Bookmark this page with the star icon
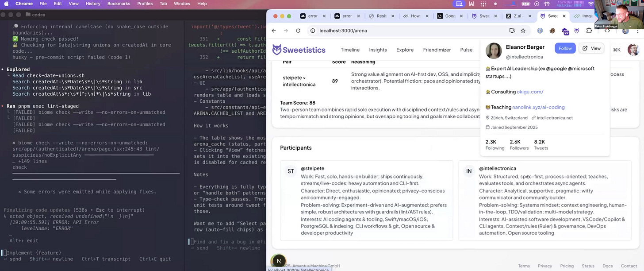Screen dimensions: 644x271 523,31
